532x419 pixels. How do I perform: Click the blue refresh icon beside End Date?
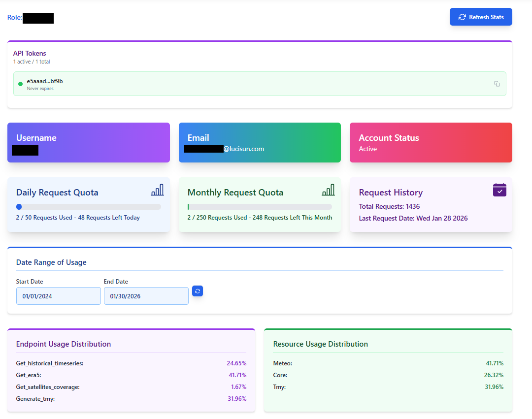click(x=198, y=291)
